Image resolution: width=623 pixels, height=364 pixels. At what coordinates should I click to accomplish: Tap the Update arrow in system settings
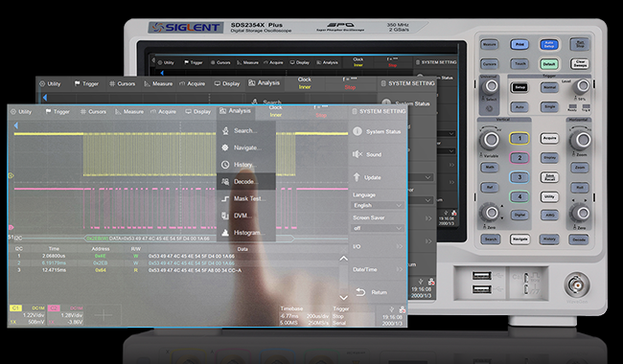pos(357,177)
